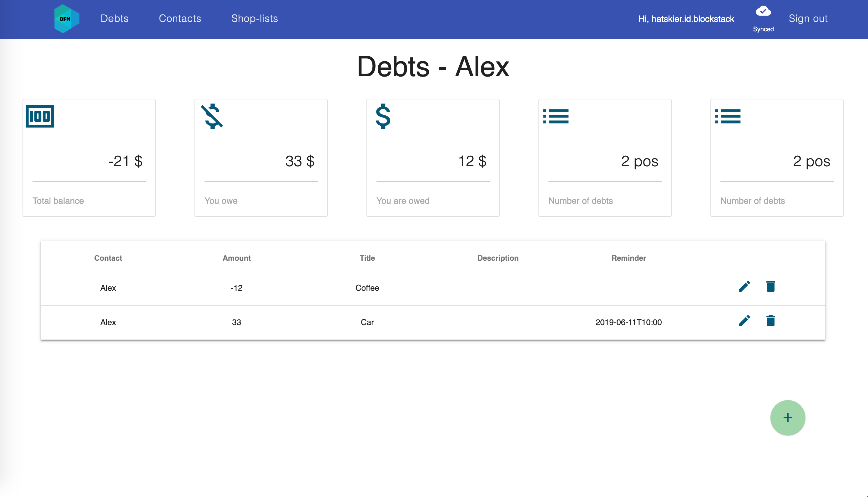Click the hatskier.id.blockstack greeting
Viewport: 868px width, 497px height.
[x=686, y=19]
